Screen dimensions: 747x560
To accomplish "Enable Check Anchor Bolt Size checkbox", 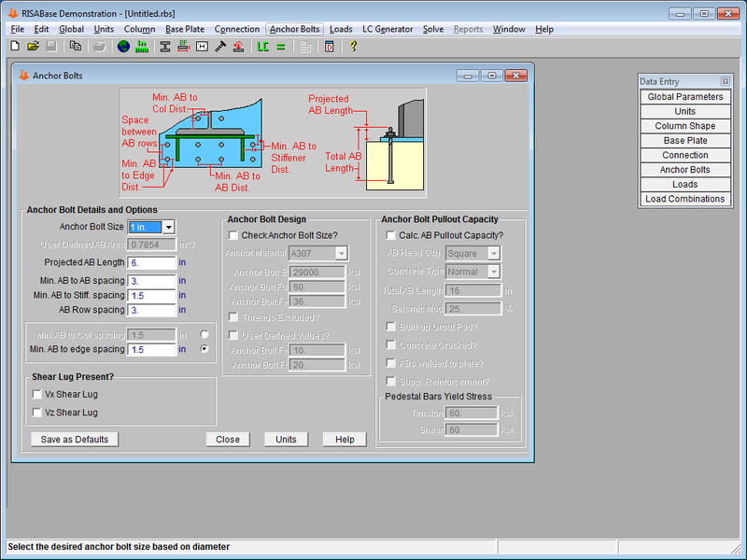I will pos(233,235).
